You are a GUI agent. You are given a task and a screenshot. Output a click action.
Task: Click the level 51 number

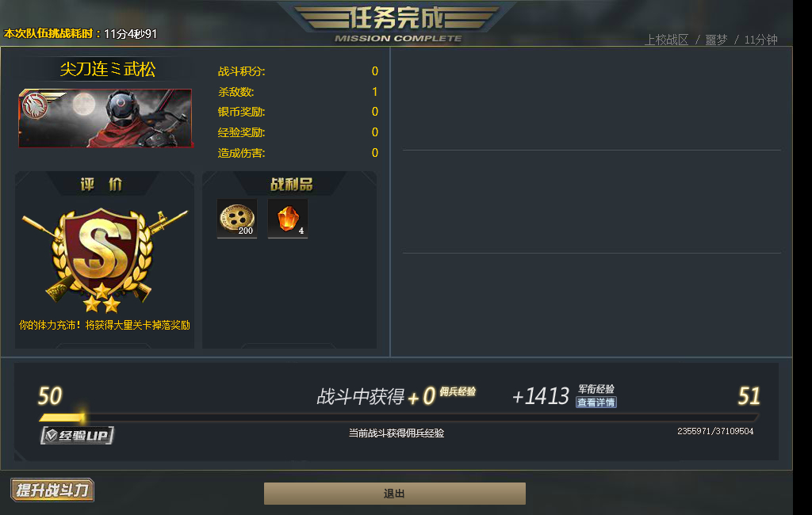pos(749,396)
